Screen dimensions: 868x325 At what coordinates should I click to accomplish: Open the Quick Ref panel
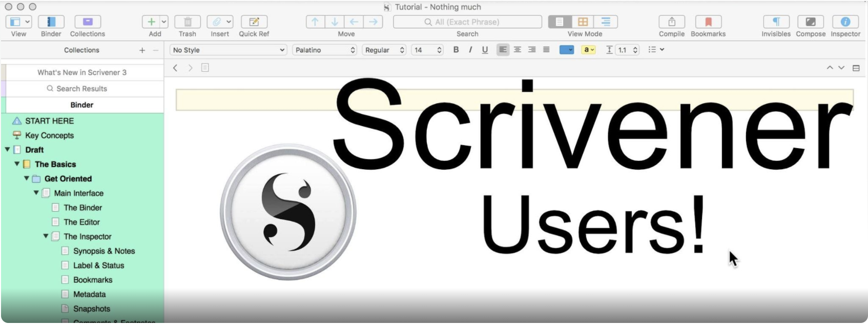[x=254, y=22]
